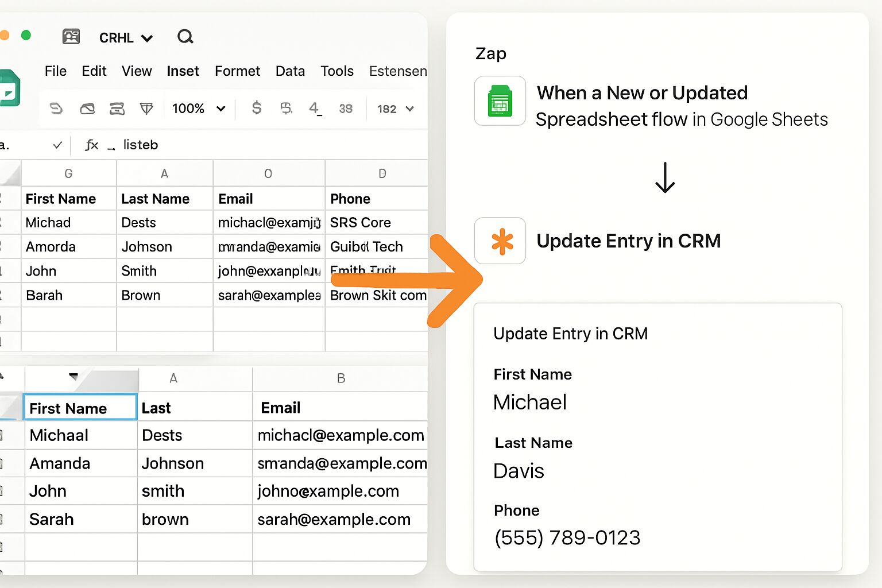The width and height of the screenshot is (882, 588).
Task: Select the sarah@example.com cell in lower sheet
Action: (341, 519)
